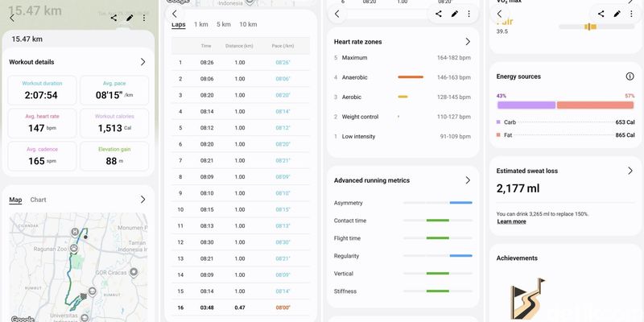Share from the energy sources screen
Image resolution: width=644 pixels, height=322 pixels.
[601, 14]
